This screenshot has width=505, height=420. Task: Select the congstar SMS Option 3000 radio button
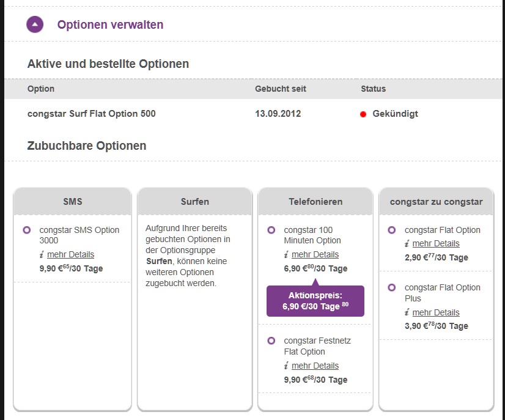26,230
